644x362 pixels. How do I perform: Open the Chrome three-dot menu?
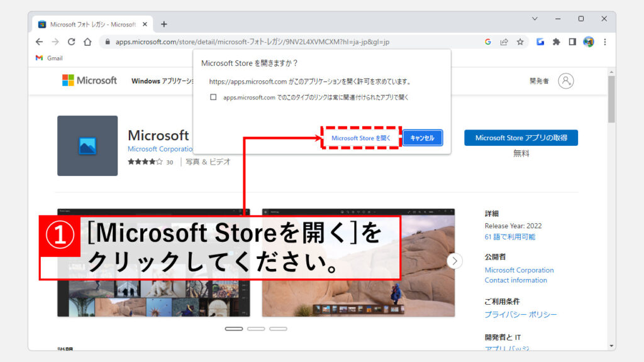pyautogui.click(x=605, y=42)
